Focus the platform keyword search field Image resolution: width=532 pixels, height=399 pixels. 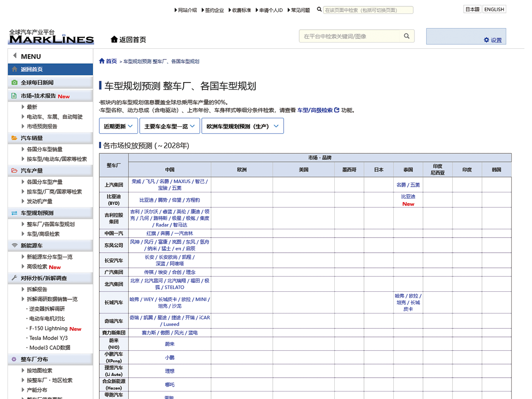tap(349, 36)
